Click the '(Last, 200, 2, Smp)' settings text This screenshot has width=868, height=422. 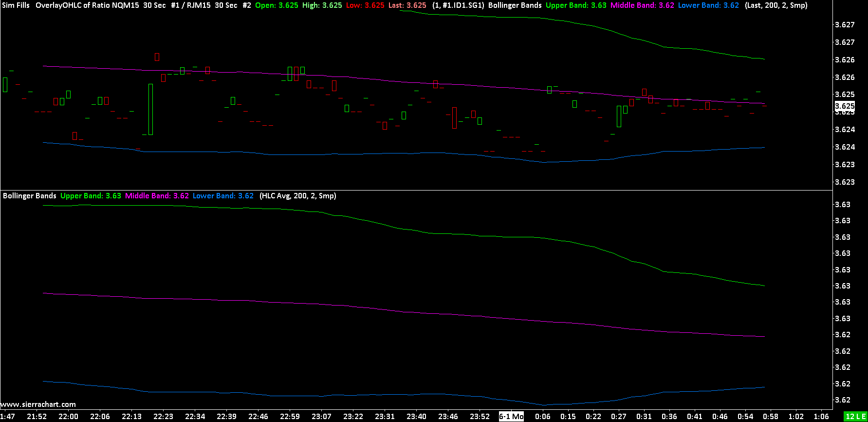(x=776, y=5)
